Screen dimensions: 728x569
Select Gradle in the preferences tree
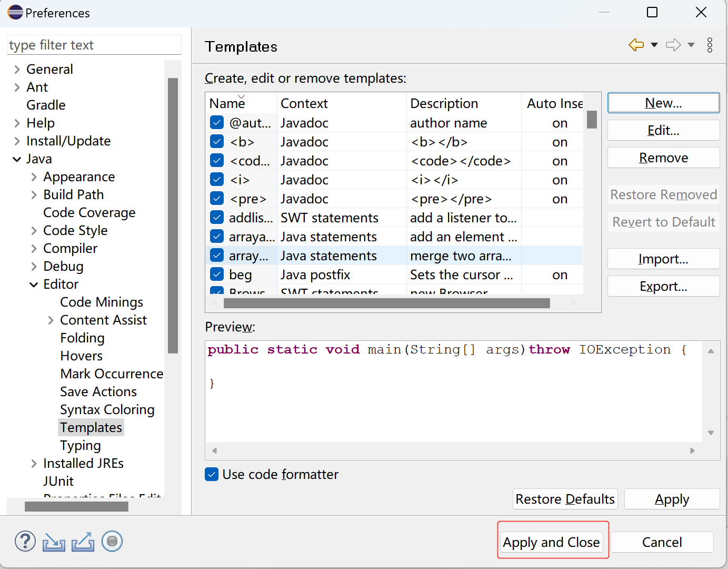46,105
